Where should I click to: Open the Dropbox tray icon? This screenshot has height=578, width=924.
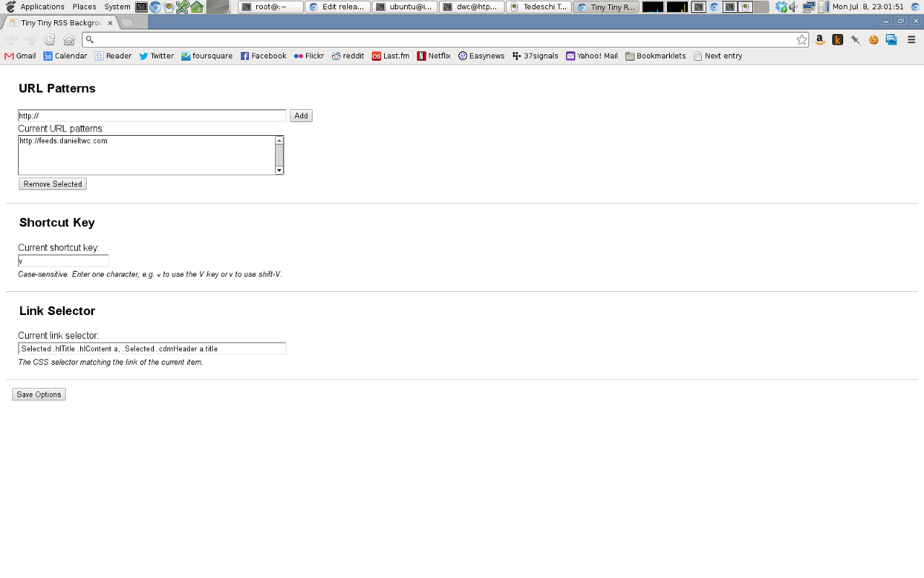(783, 7)
